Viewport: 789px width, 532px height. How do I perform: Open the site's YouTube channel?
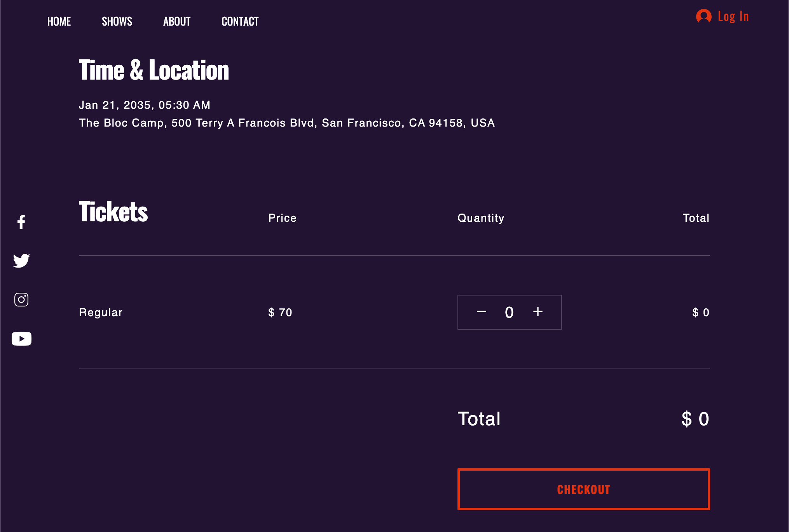click(21, 338)
